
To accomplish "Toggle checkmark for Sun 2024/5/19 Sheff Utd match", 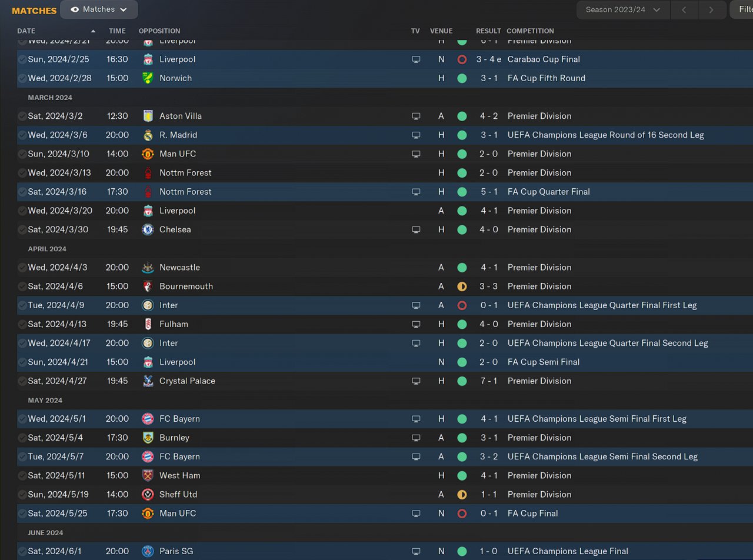I will (x=22, y=495).
